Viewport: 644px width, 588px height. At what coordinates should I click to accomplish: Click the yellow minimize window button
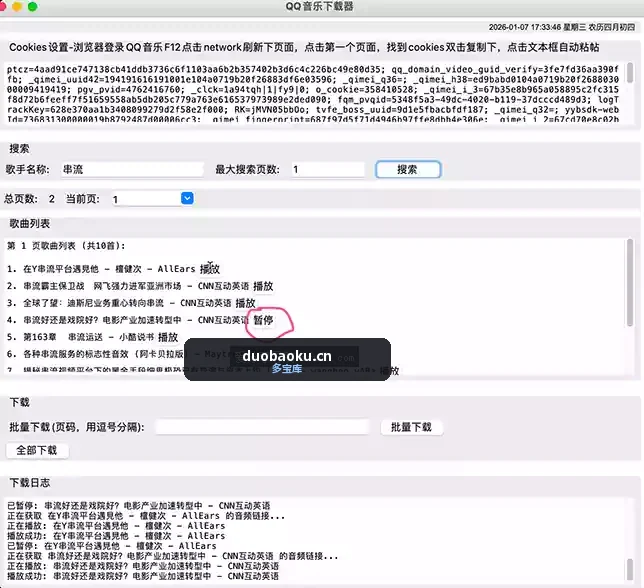[x=17, y=7]
